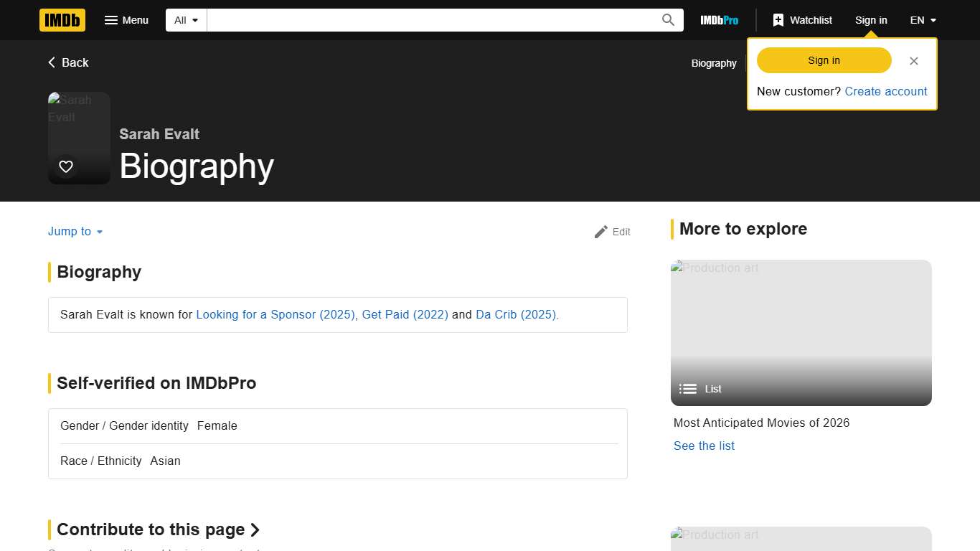Screen dimensions: 980x551
Task: Open the IMDbPro link
Action: pyautogui.click(x=719, y=20)
